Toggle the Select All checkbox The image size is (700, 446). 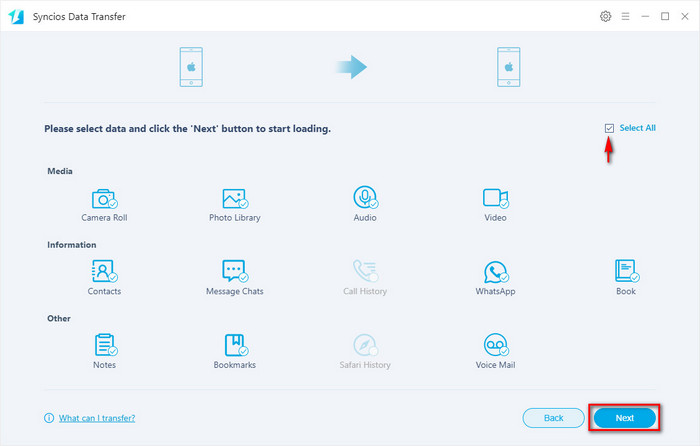609,129
